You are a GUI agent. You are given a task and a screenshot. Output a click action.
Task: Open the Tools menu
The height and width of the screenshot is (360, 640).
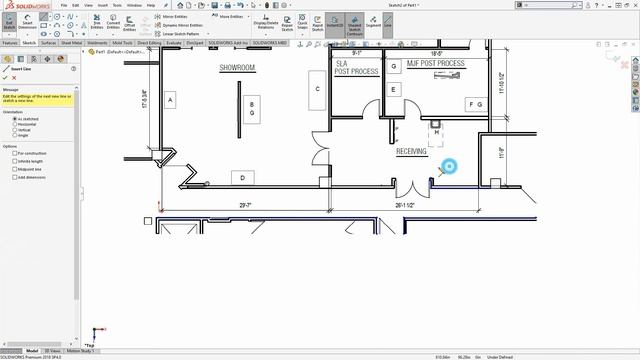[117, 6]
